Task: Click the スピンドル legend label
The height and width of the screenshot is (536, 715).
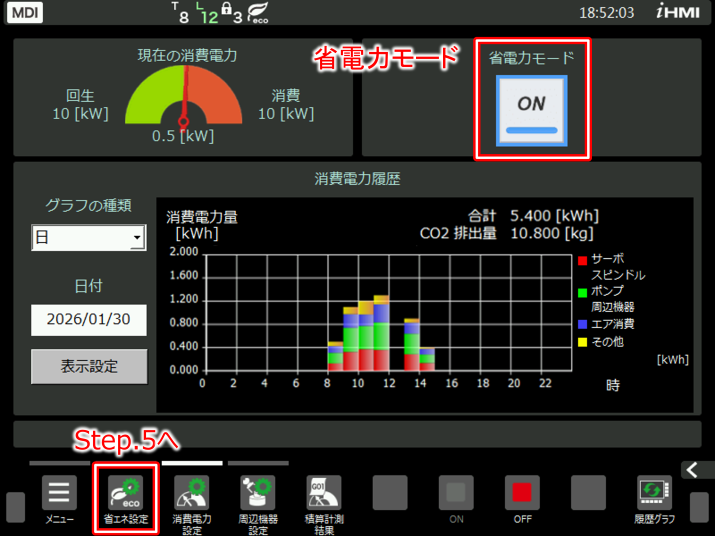Action: click(x=618, y=275)
